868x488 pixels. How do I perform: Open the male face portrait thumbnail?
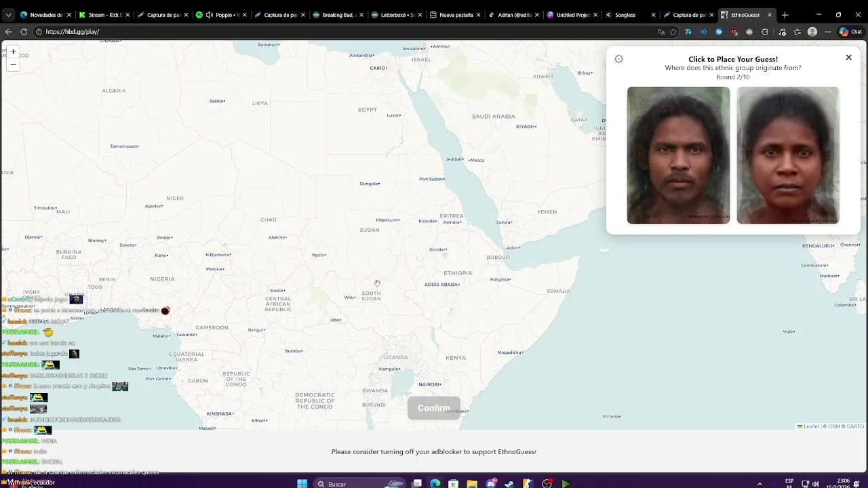(678, 155)
